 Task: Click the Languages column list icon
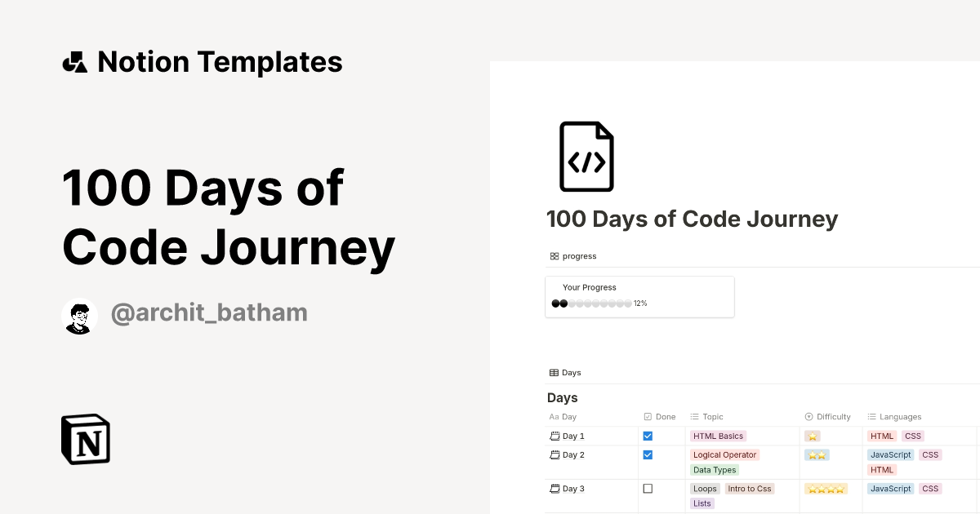(x=871, y=416)
